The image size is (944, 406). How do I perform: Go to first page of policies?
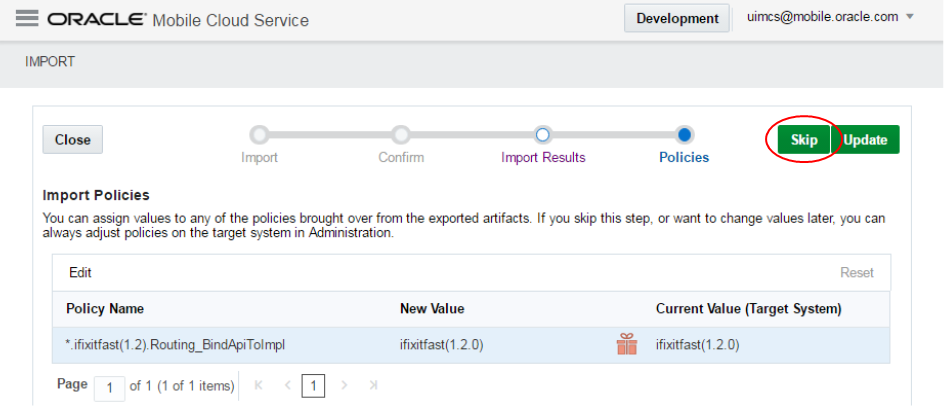click(260, 385)
